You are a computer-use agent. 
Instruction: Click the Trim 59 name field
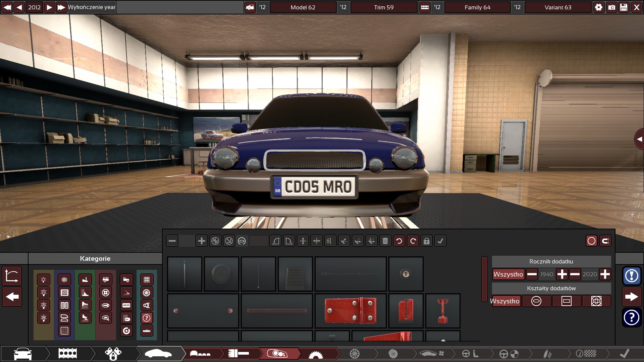[384, 7]
